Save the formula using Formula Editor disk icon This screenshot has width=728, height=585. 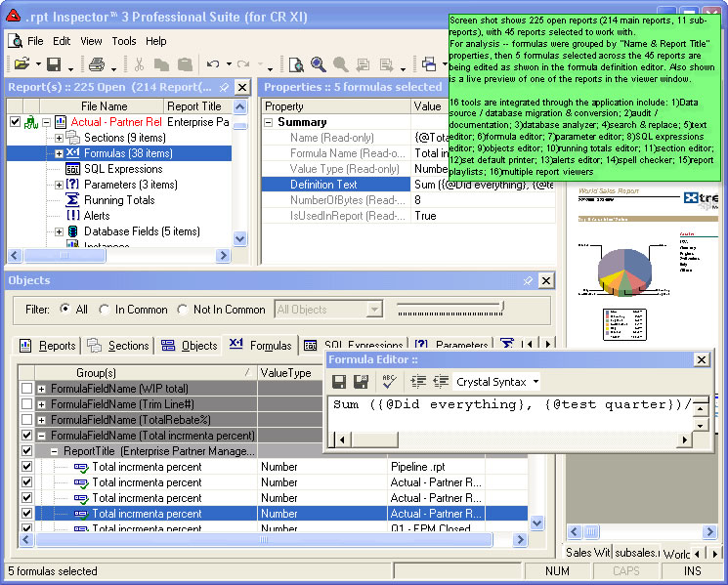point(339,381)
